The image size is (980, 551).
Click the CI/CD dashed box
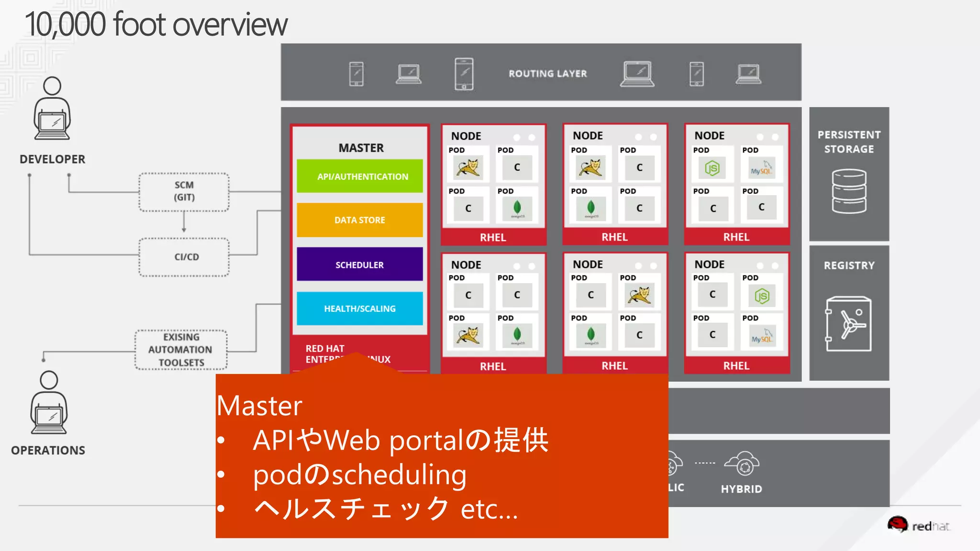(184, 257)
